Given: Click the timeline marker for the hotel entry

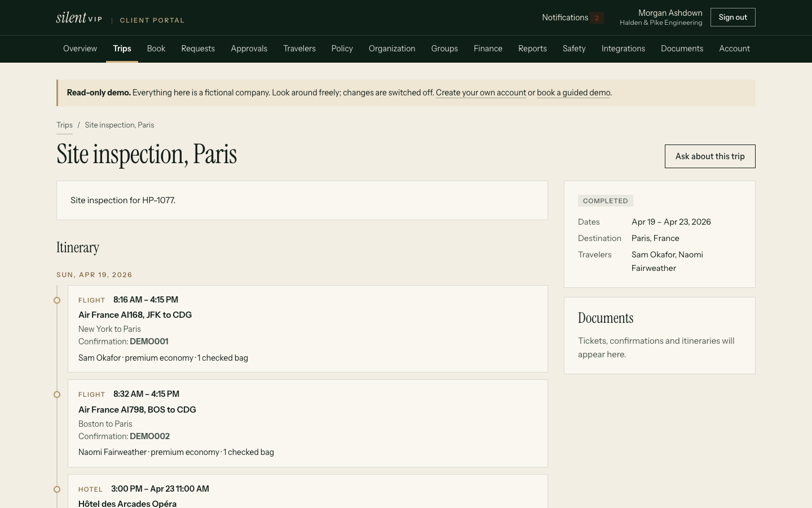Looking at the screenshot, I should [57, 489].
